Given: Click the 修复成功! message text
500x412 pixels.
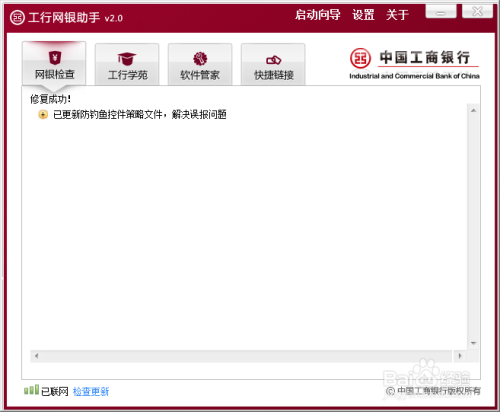Looking at the screenshot, I should [51, 99].
